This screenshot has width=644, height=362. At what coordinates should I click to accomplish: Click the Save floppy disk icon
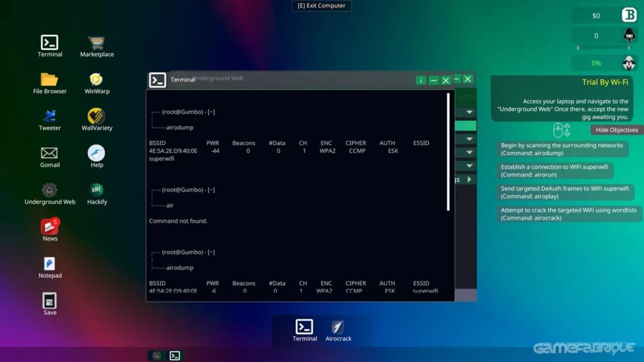(x=49, y=301)
